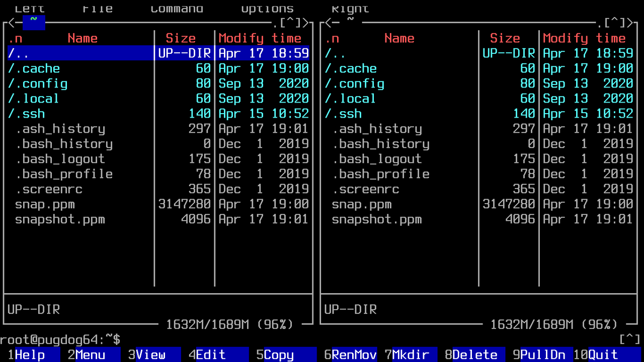644x362 pixels.
Task: Select /.config directory in right panel
Action: [x=479, y=83]
